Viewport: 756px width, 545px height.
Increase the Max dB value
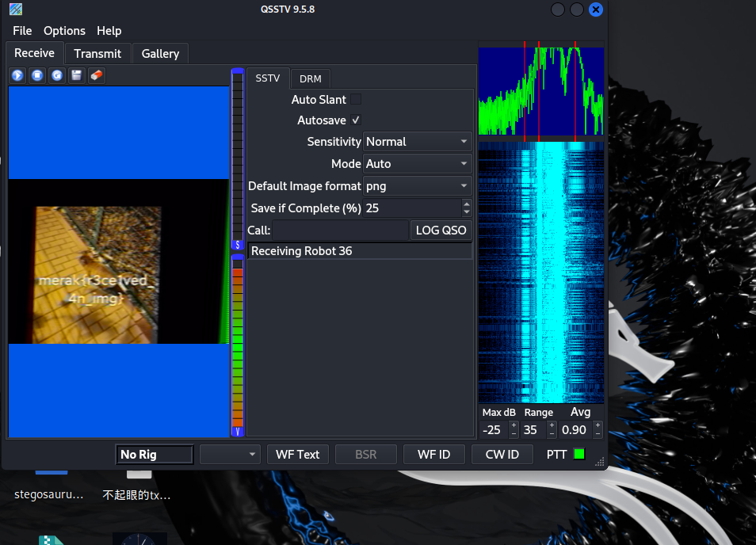[x=514, y=425]
